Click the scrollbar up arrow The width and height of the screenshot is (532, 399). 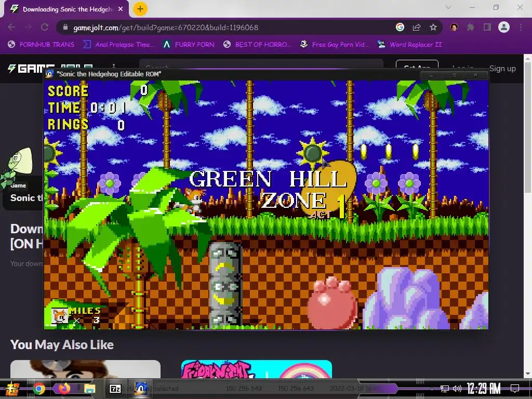coord(528,58)
